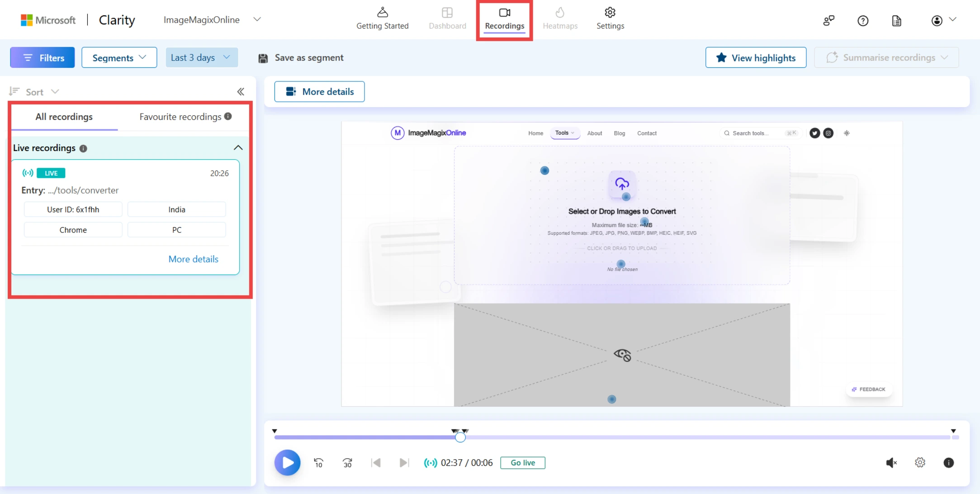Open player settings gear
The width and height of the screenshot is (980, 494).
pos(920,462)
